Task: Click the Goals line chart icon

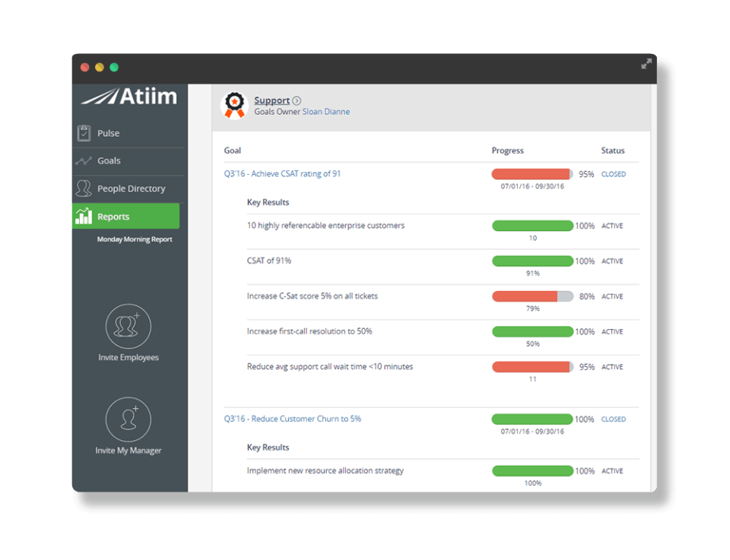Action: coord(84,161)
